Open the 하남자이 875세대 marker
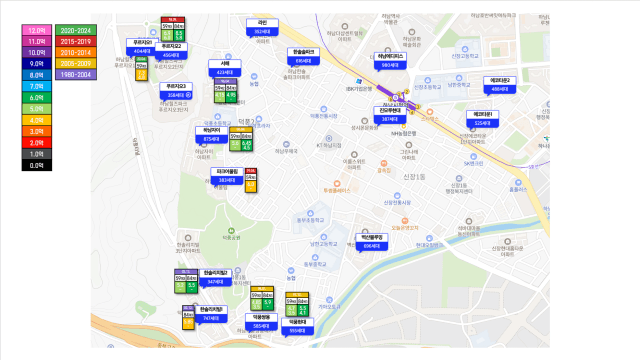 click(211, 135)
